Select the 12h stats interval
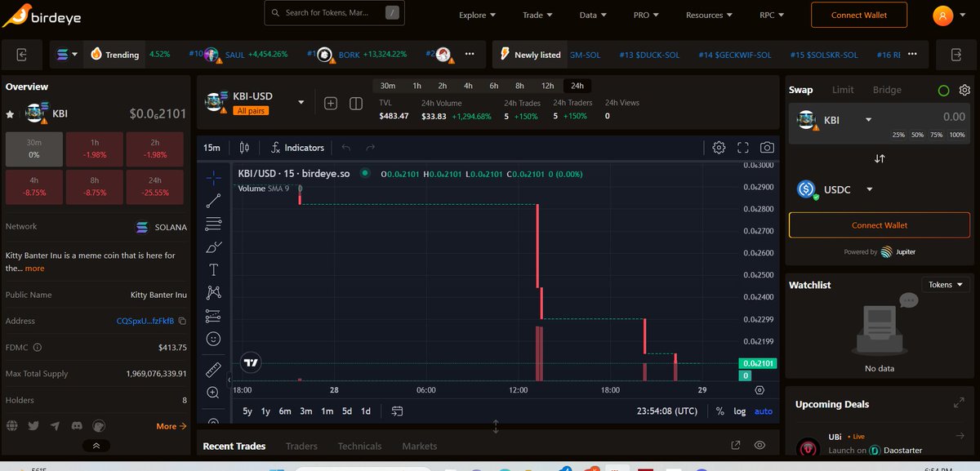This screenshot has height=471, width=980. [x=547, y=86]
